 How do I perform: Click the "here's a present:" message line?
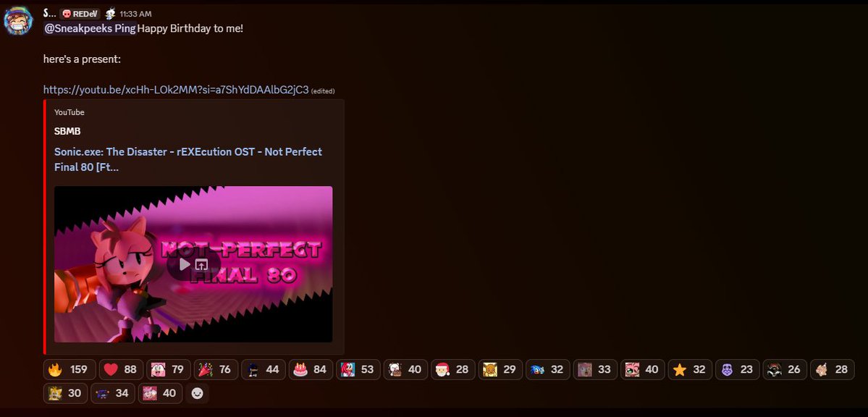[82, 59]
